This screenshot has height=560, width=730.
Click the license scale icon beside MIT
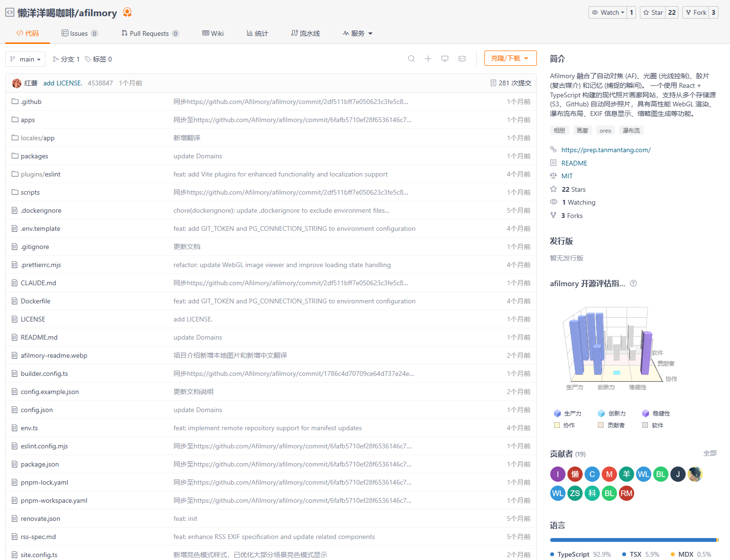click(x=554, y=176)
